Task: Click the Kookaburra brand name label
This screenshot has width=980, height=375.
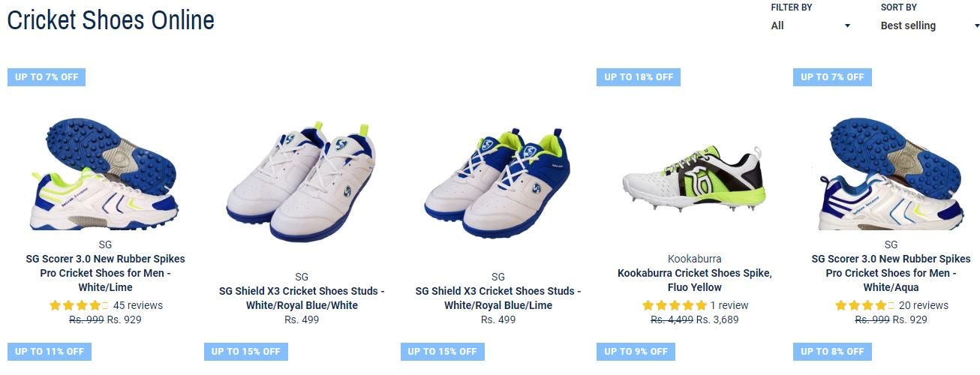Action: pos(694,259)
